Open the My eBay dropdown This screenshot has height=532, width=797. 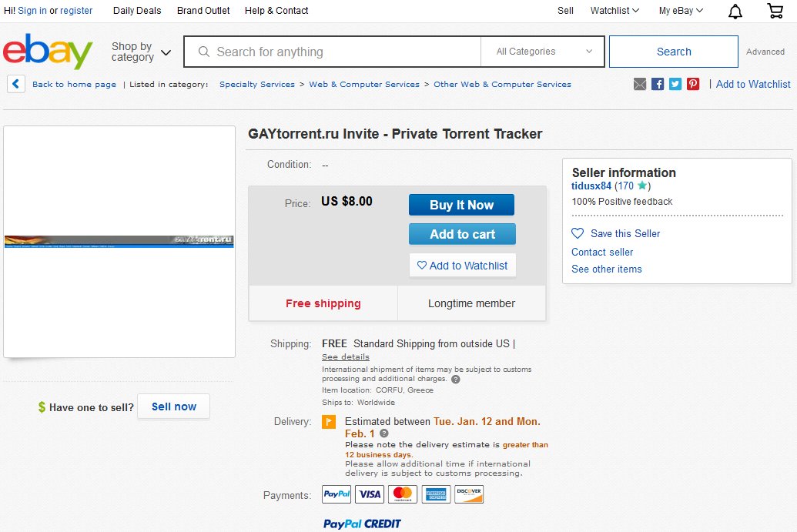[681, 11]
